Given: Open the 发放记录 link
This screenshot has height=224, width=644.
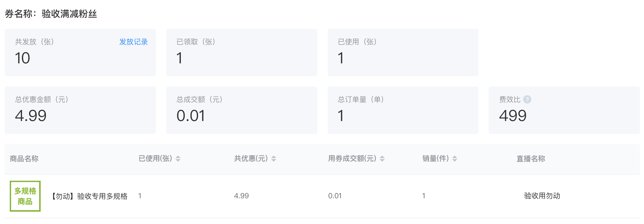Looking at the screenshot, I should [x=133, y=42].
